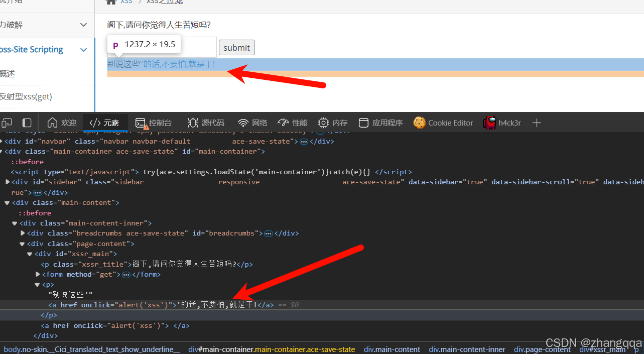644x354 pixels.
Task: Open the 内存 memory tab
Action: pyautogui.click(x=333, y=123)
